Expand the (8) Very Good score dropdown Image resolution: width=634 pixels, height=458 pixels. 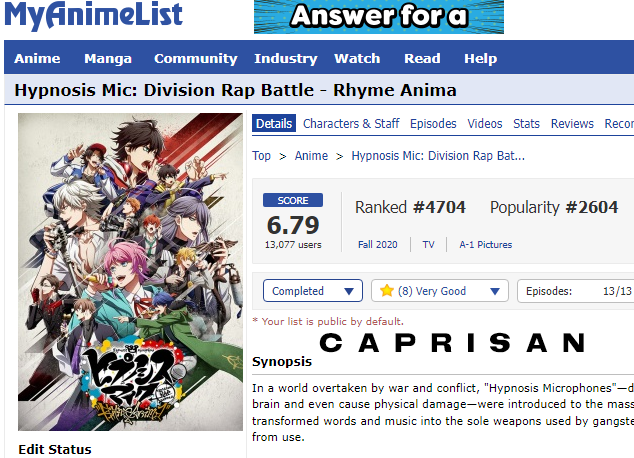(x=440, y=291)
